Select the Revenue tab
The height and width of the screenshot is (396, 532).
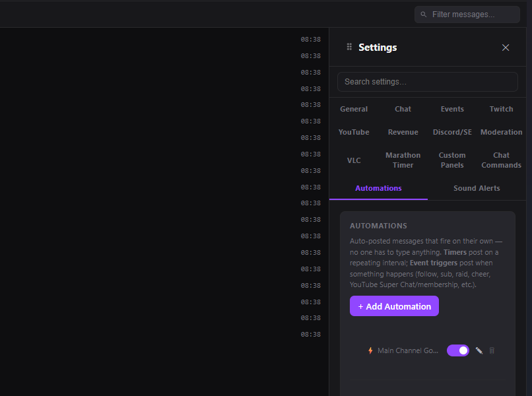[403, 132]
